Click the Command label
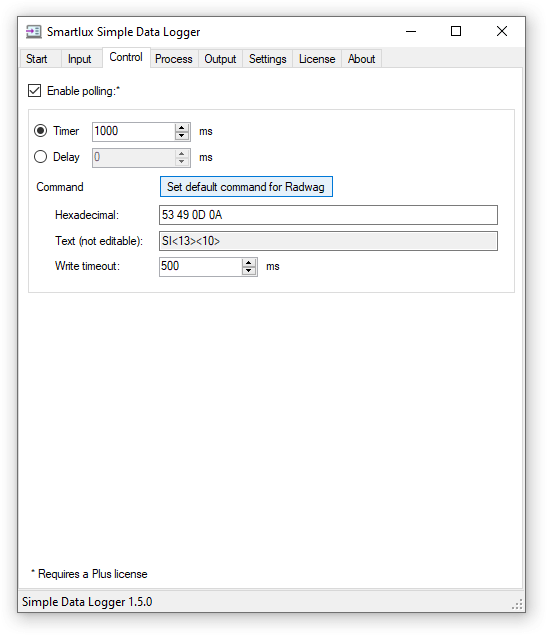The height and width of the screenshot is (635, 547). point(60,187)
